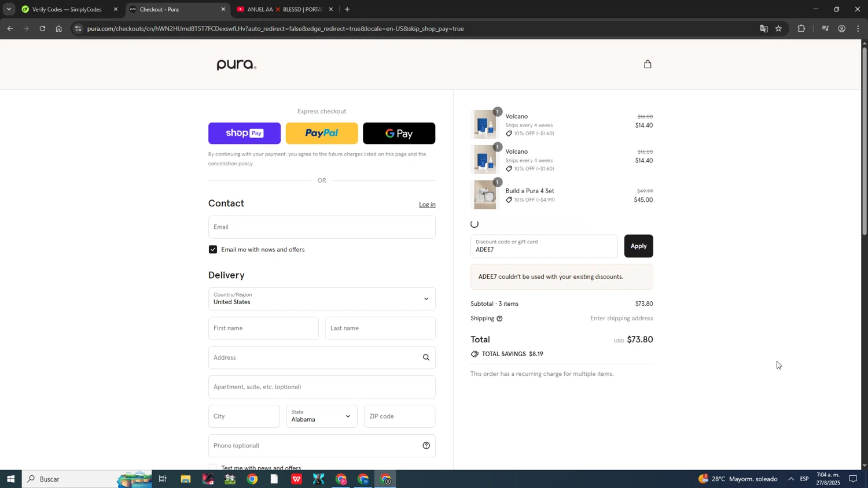The width and height of the screenshot is (868, 488).
Task: Click the translate page icon
Action: [x=764, y=28]
